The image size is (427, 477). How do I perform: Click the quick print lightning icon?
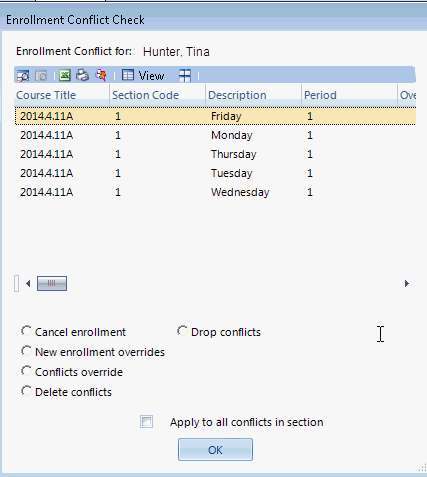coord(101,75)
